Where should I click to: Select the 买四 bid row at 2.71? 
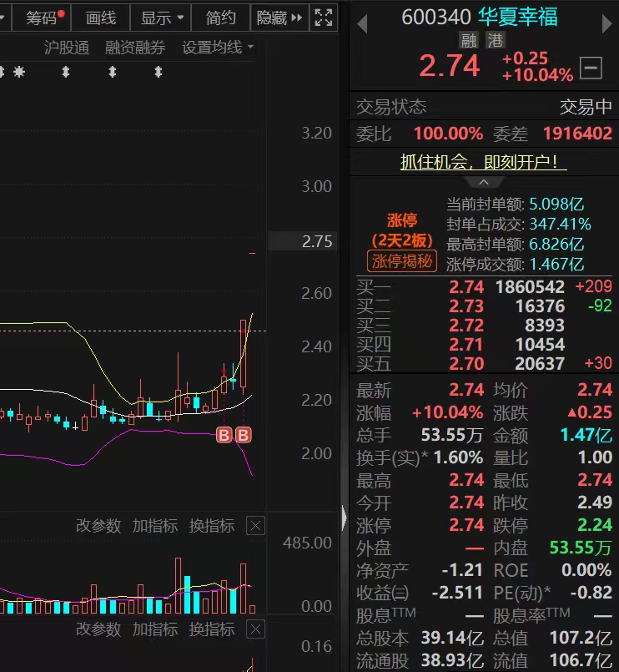[x=484, y=345]
